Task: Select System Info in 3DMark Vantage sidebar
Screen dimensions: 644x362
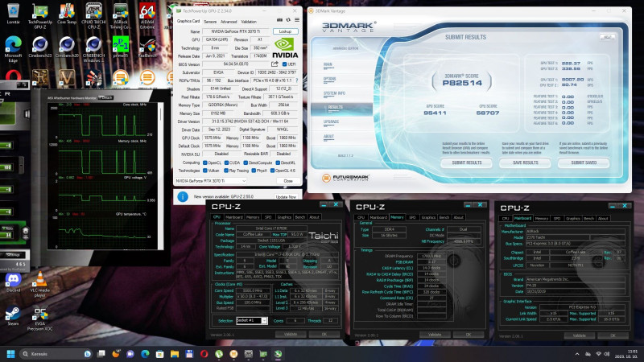Action: point(334,93)
